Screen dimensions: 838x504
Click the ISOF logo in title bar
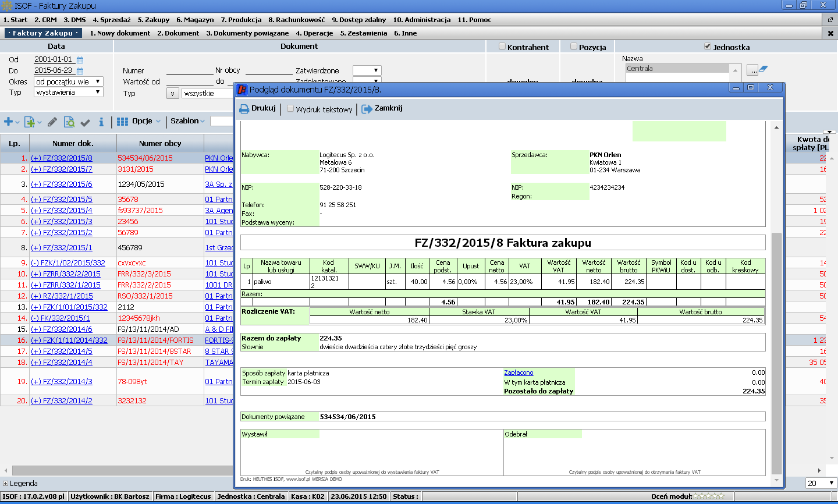(x=7, y=6)
